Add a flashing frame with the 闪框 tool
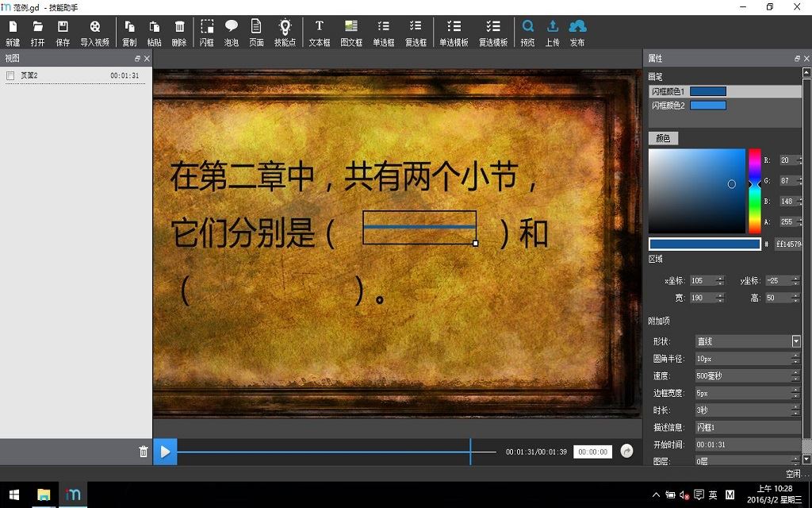The height and width of the screenshot is (508, 812). [207, 33]
